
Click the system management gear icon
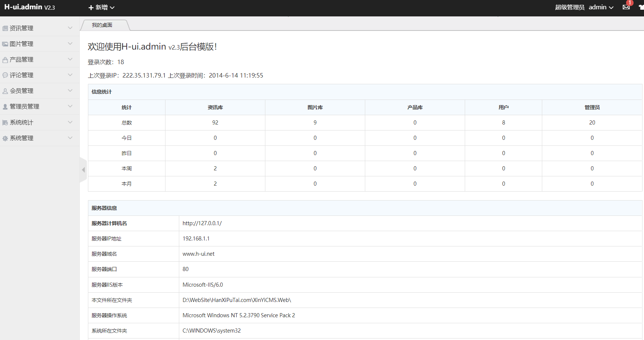pos(5,138)
